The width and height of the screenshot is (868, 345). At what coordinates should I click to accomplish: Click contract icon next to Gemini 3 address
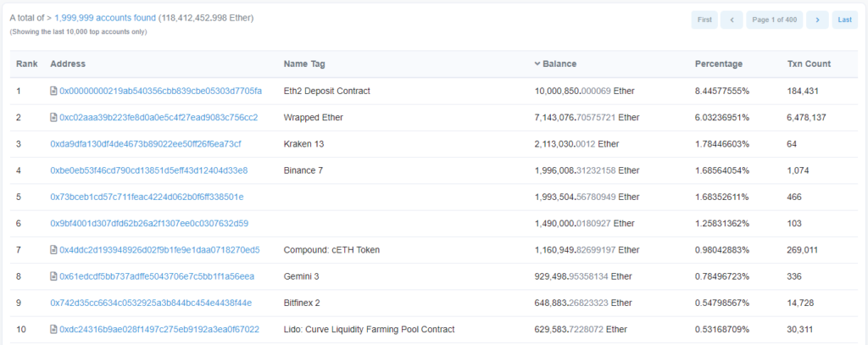click(54, 276)
